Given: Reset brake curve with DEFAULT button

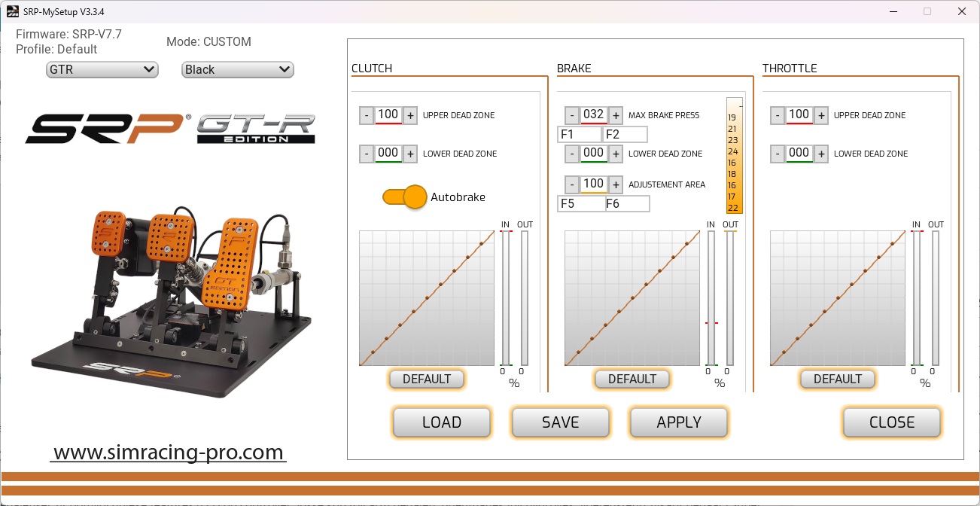Looking at the screenshot, I should click(632, 379).
